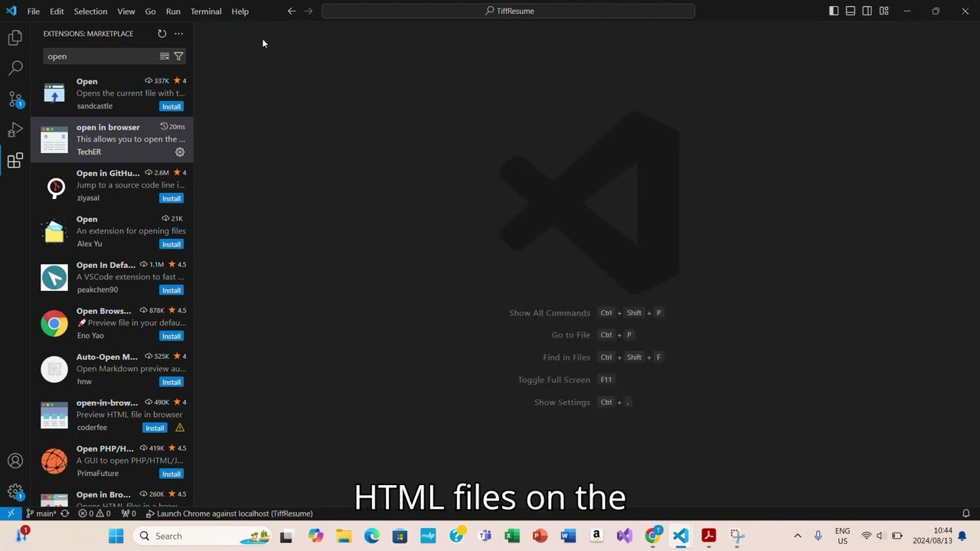Open Microsoft Teams from the taskbar
The height and width of the screenshot is (551, 980).
484,536
